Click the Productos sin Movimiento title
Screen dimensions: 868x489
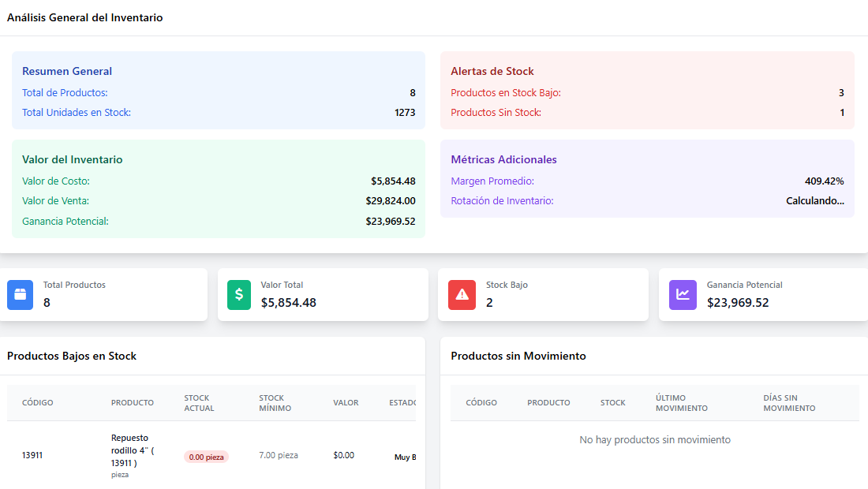[517, 356]
